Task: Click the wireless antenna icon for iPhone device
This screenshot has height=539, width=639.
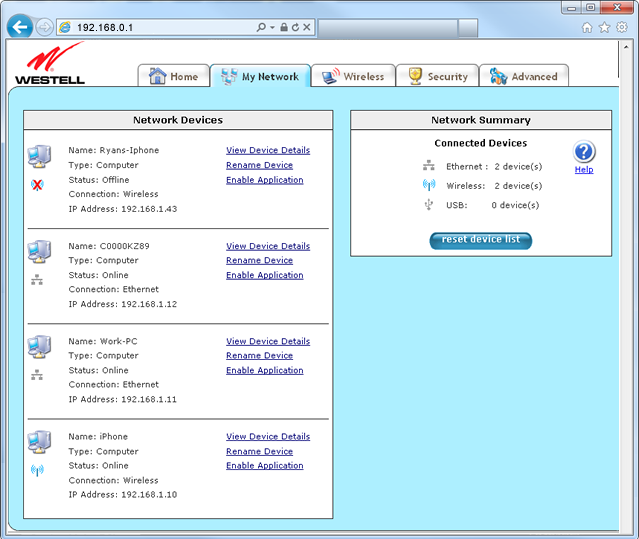Action: (37, 471)
